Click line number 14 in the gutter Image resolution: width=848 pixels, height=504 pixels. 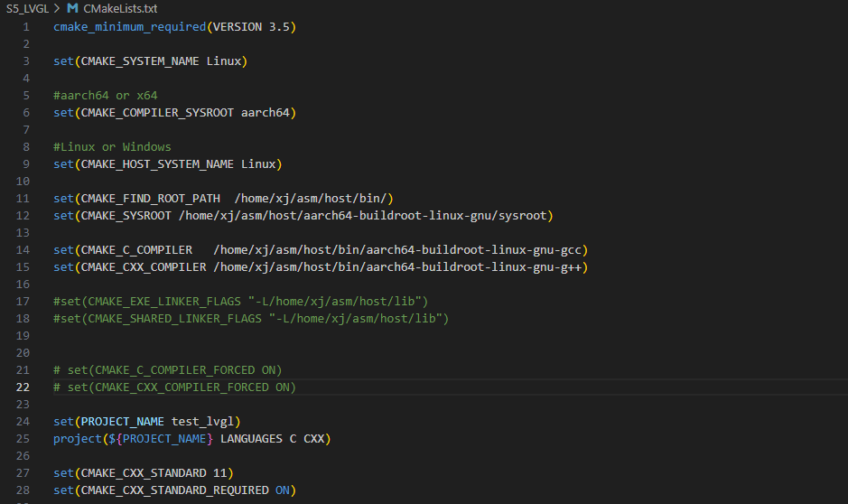(22, 249)
